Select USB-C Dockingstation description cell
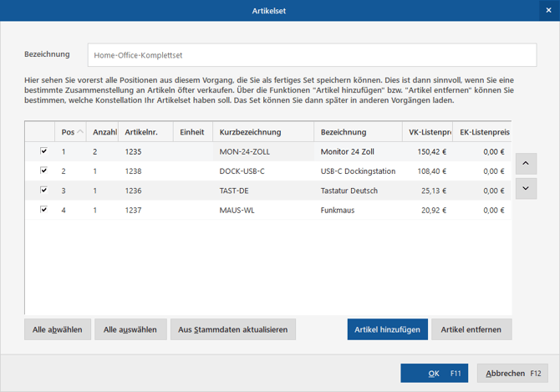The image size is (560, 392). 359,171
